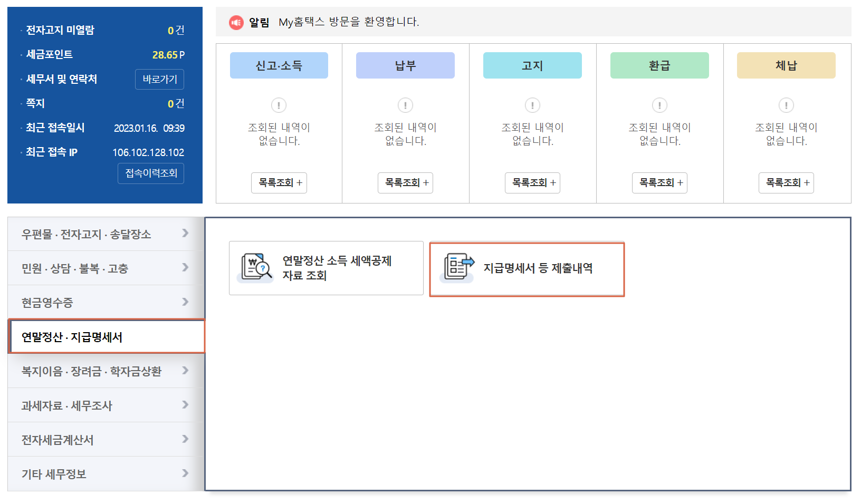Expand chevron next to 민원·상담·불복·고충
The height and width of the screenshot is (504, 861).
(x=185, y=267)
